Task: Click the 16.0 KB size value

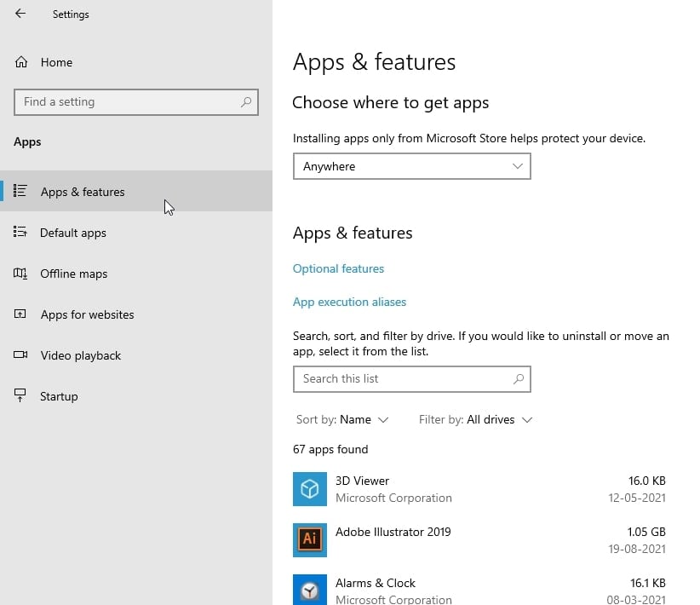Action: (x=647, y=481)
